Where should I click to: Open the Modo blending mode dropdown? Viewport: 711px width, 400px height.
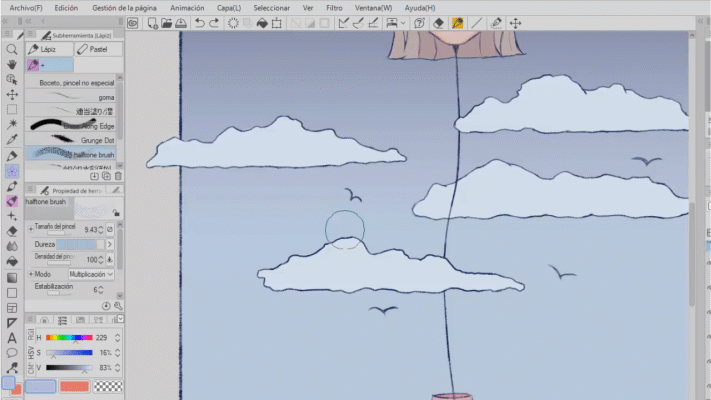click(91, 274)
